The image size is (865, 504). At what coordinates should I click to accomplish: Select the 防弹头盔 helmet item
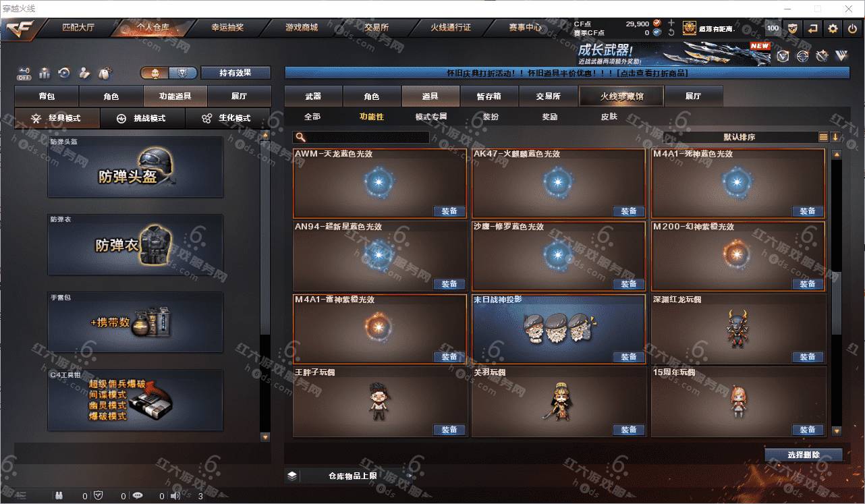click(135, 167)
